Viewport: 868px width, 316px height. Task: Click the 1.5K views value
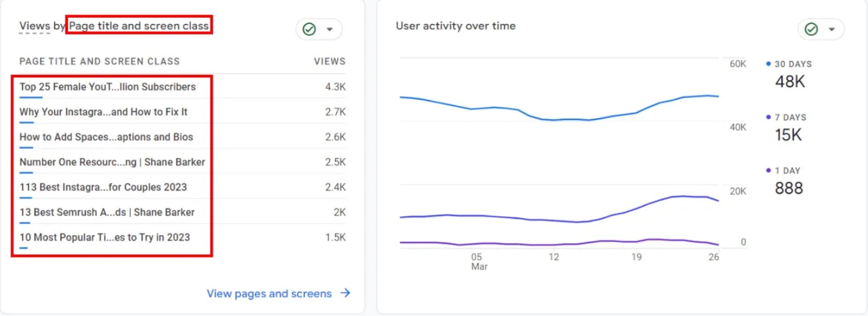[335, 237]
